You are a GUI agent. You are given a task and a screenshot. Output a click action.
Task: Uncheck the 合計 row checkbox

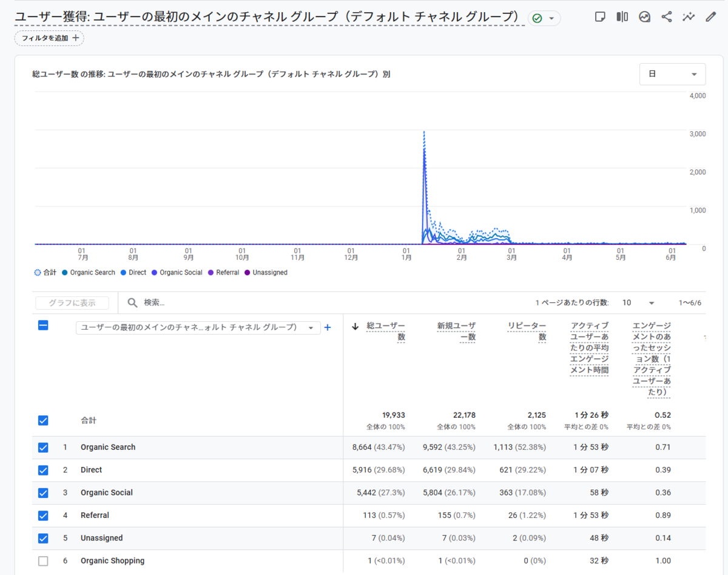pyautogui.click(x=43, y=420)
